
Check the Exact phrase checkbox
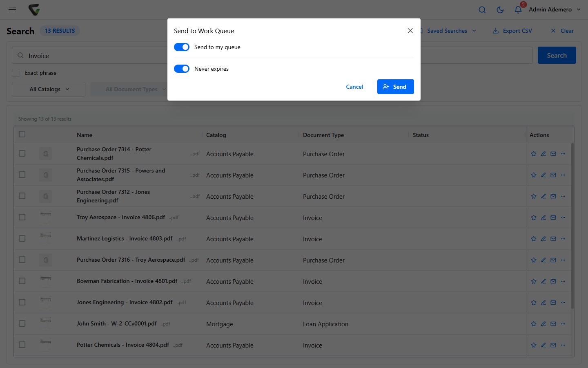[x=16, y=73]
